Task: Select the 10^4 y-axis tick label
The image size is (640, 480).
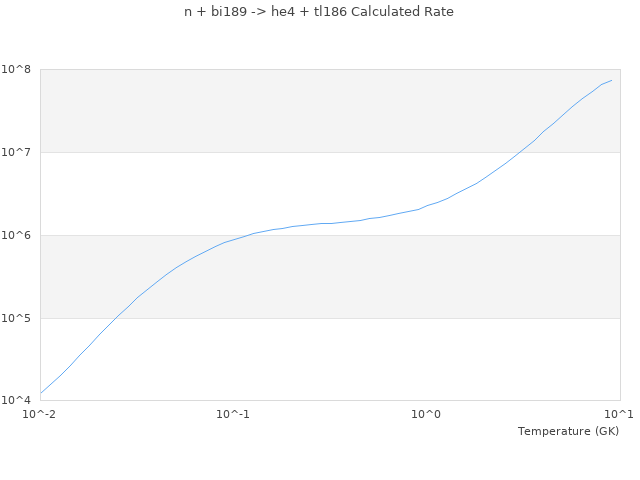Action: click(x=19, y=401)
